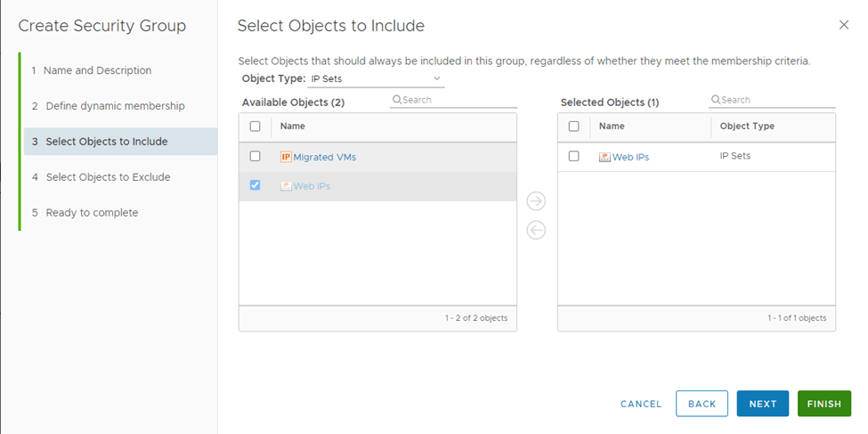868x434 pixels.
Task: Open the Object Type dropdown
Action: (375, 79)
